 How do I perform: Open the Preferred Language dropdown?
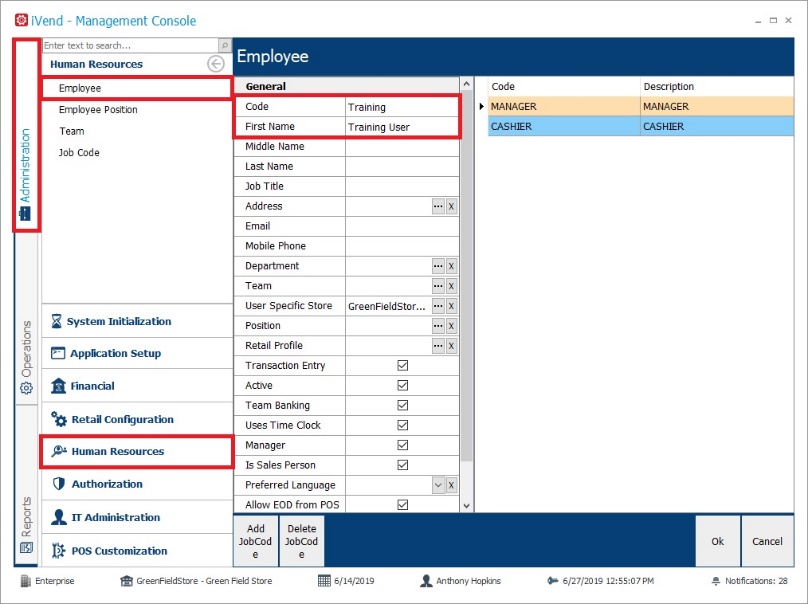[438, 485]
